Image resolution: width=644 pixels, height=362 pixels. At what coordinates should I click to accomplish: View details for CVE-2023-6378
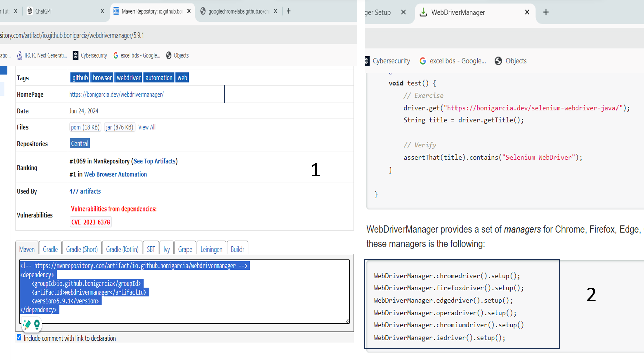(91, 222)
